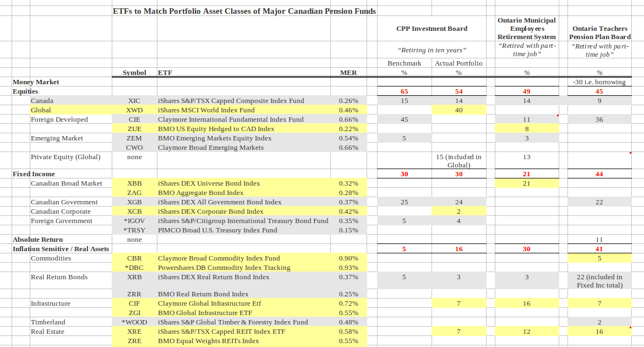The height and width of the screenshot is (347, 644).
Task: Select '22 (included in Fixed Inc total)' cell
Action: 599,281
